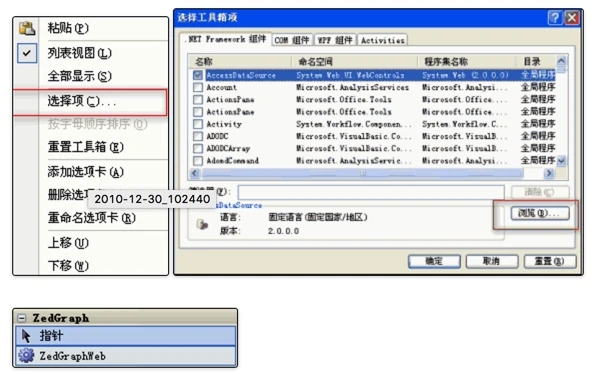
Task: Close the toolbox items dialog
Action: click(572, 18)
